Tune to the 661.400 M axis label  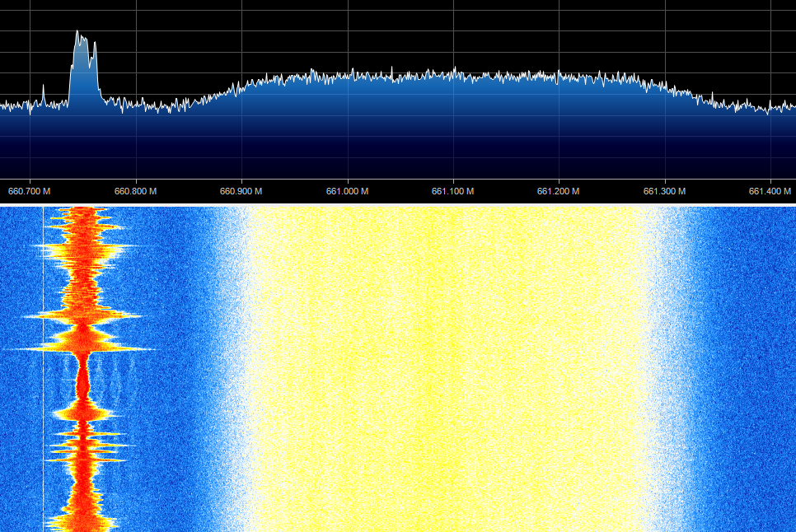(x=770, y=191)
